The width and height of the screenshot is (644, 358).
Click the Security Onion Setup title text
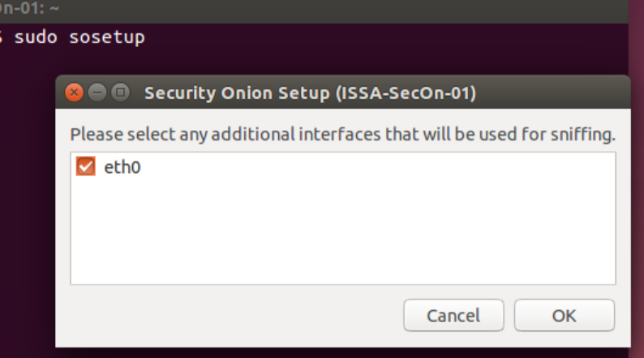(237, 93)
